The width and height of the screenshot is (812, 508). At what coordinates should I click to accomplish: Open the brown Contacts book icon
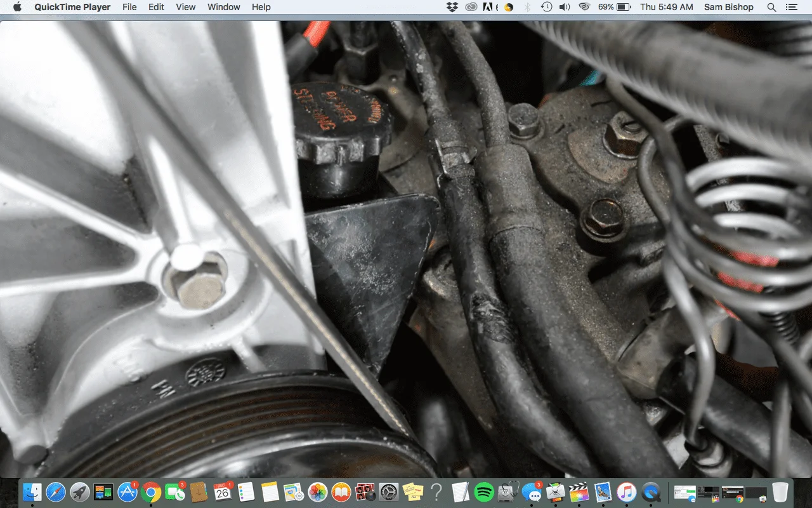(199, 491)
